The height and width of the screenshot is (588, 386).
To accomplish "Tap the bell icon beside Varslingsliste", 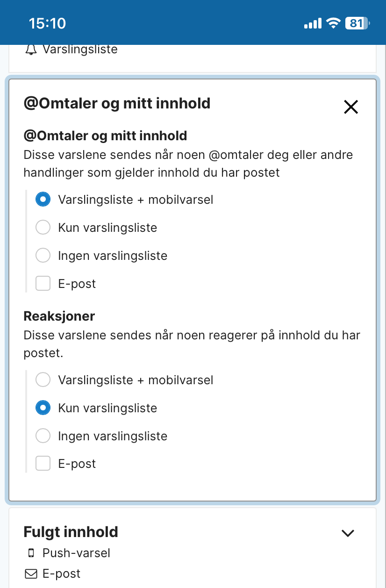I will tap(31, 50).
